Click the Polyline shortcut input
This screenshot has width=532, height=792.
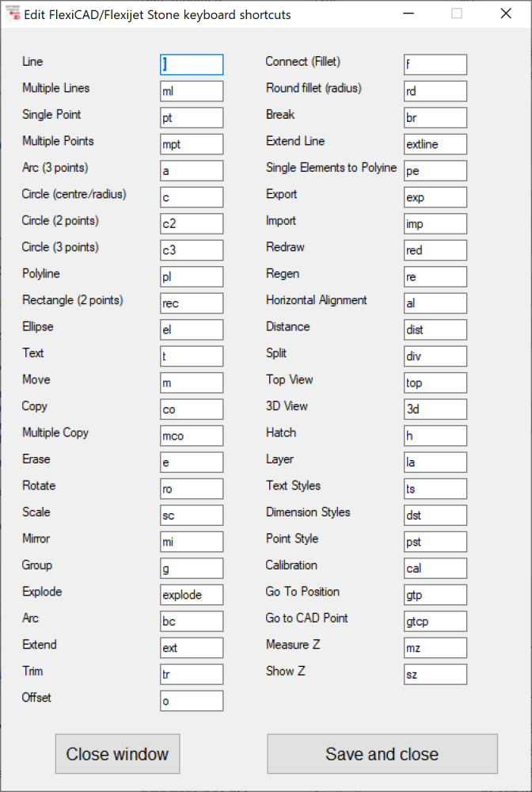click(191, 276)
